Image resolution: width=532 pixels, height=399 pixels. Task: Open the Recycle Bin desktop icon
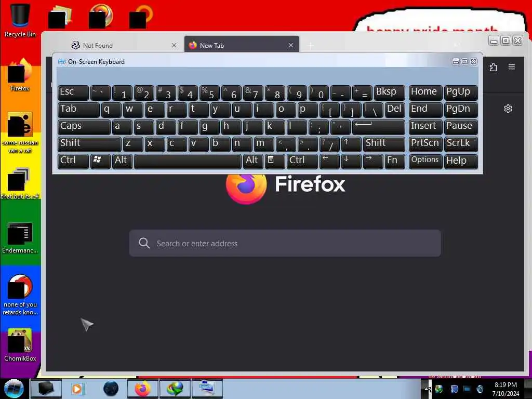[x=20, y=20]
